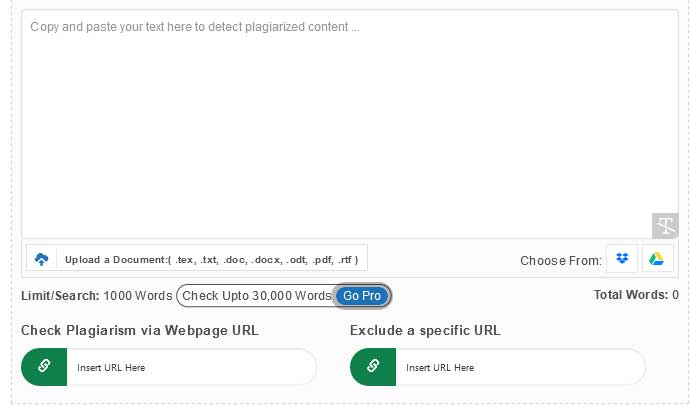
Task: Click the webpage URL input for plagiarism check
Action: [x=191, y=367]
